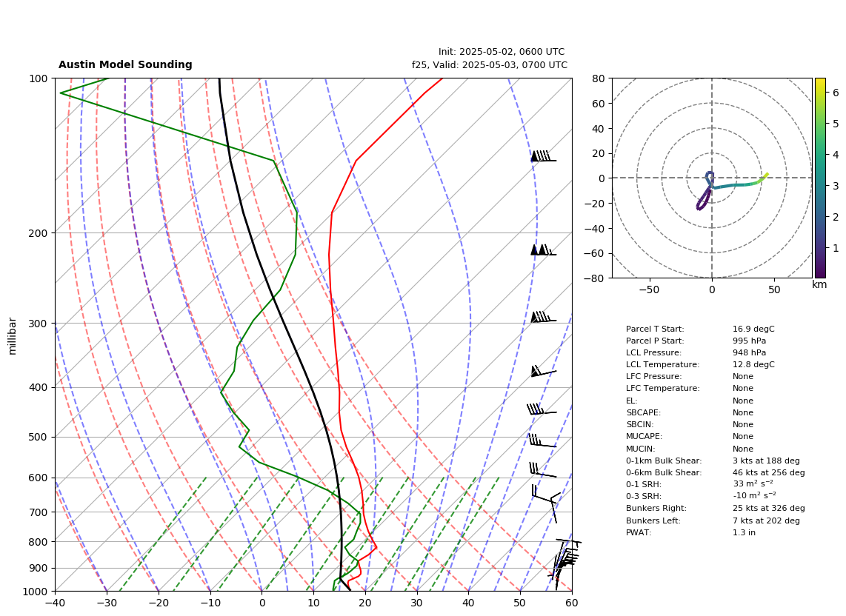Screen dimensions: 846x616
Task: Click the wind barb at 300 millibar
Action: pyautogui.click(x=543, y=317)
